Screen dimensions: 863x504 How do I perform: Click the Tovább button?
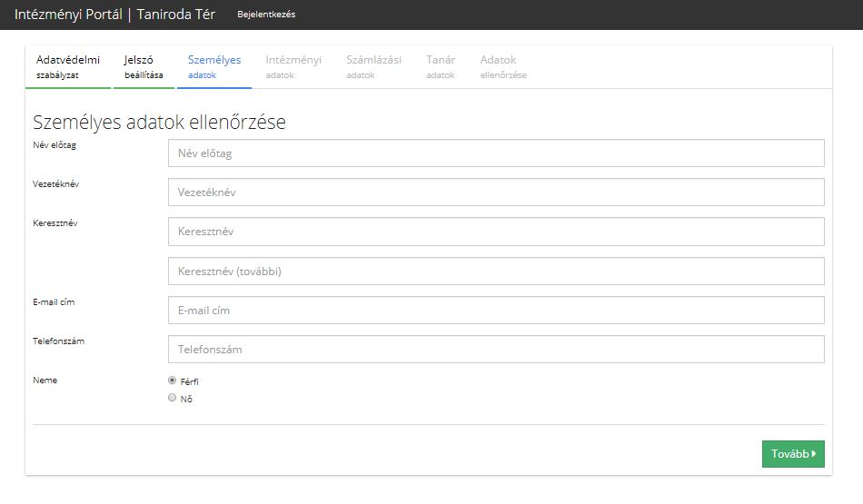point(792,454)
